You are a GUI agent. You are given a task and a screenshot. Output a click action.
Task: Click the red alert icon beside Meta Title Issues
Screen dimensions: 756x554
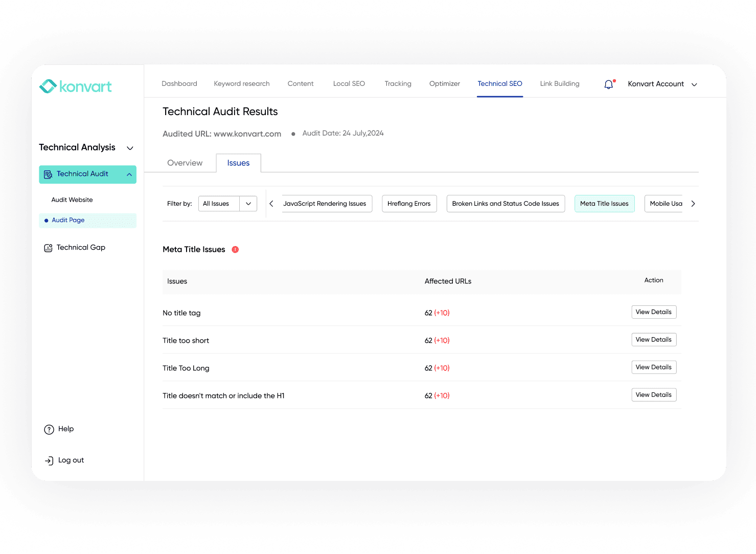(235, 249)
